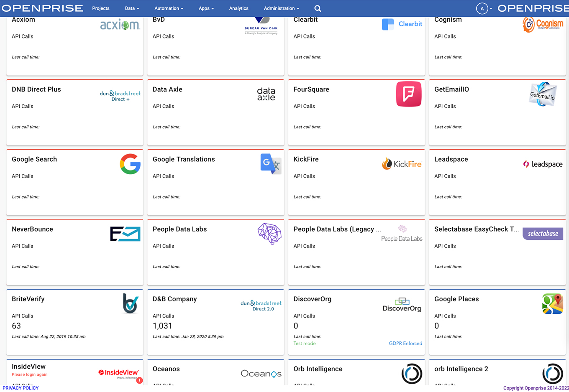Open the D&B Company card title
The image size is (569, 392).
coord(174,299)
